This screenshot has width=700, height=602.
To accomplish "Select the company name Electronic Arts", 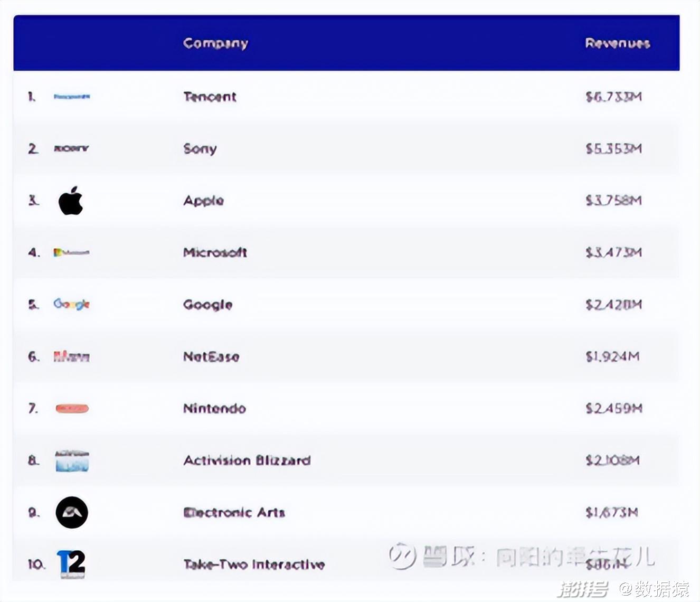I will (234, 512).
